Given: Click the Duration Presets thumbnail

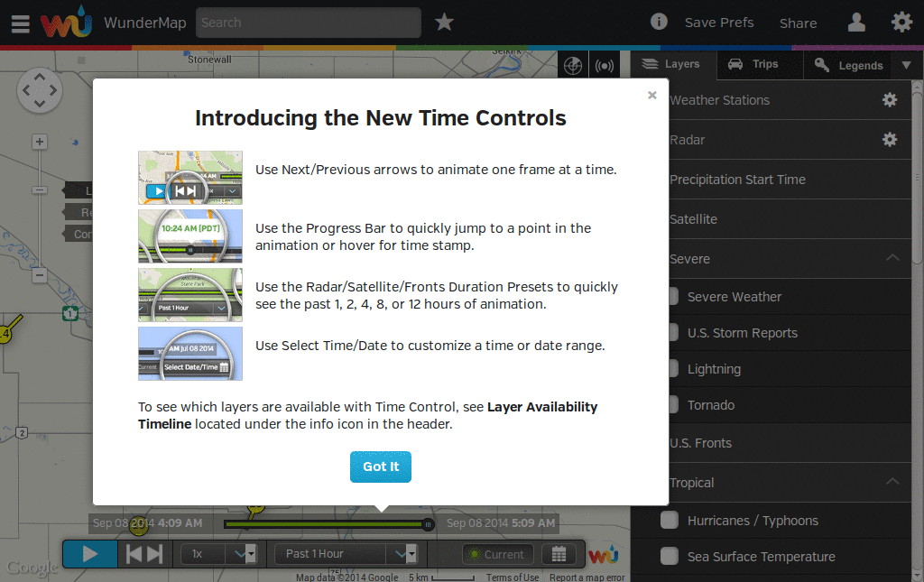Looking at the screenshot, I should [190, 294].
